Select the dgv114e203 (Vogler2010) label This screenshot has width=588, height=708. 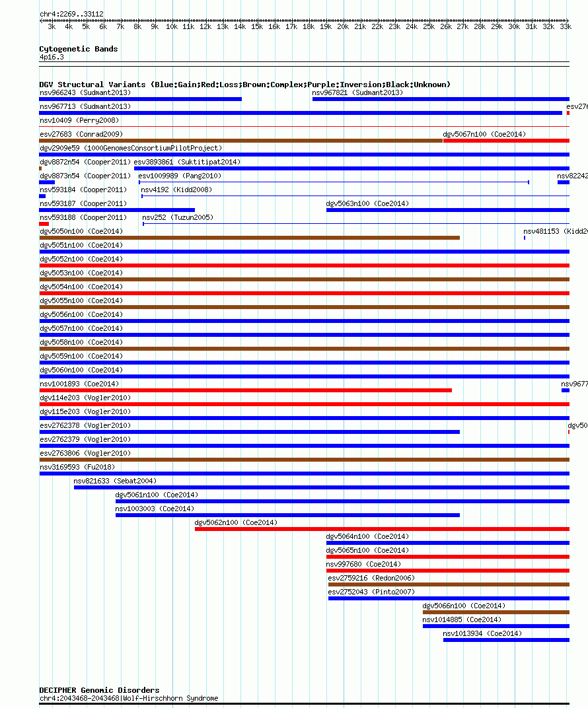[x=85, y=398]
